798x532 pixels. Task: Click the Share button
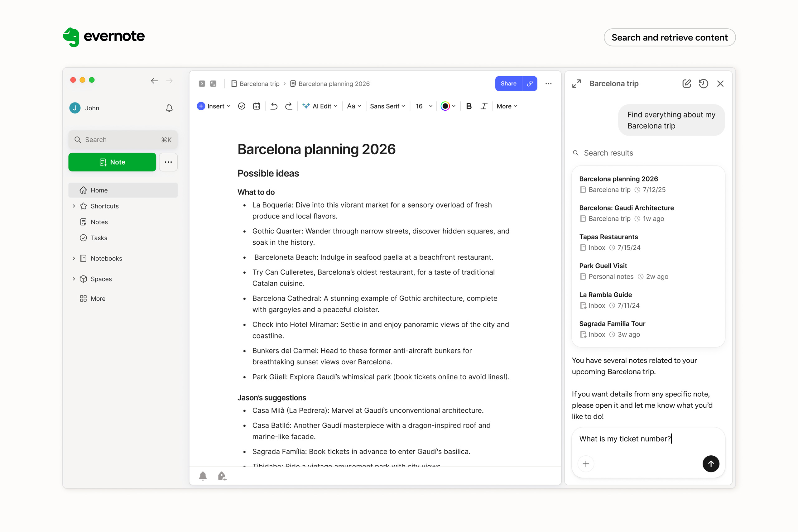(x=508, y=84)
